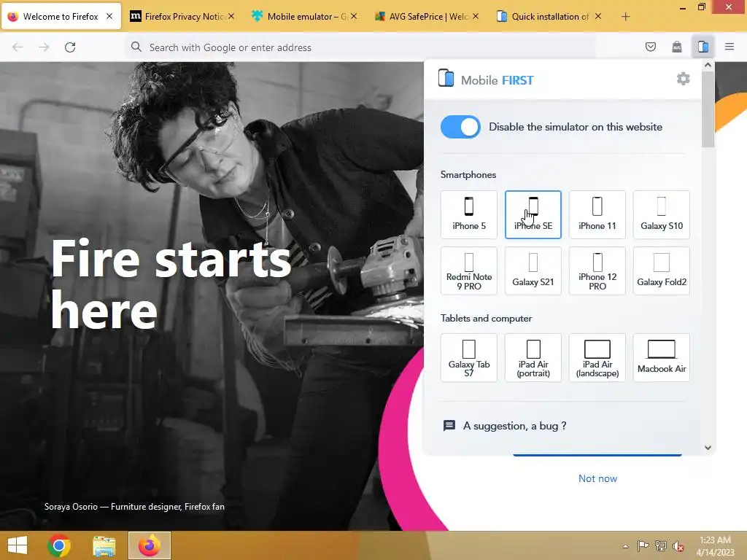This screenshot has height=560, width=747.
Task: Switch to Firefox Privacy Notice tab
Action: 183,17
